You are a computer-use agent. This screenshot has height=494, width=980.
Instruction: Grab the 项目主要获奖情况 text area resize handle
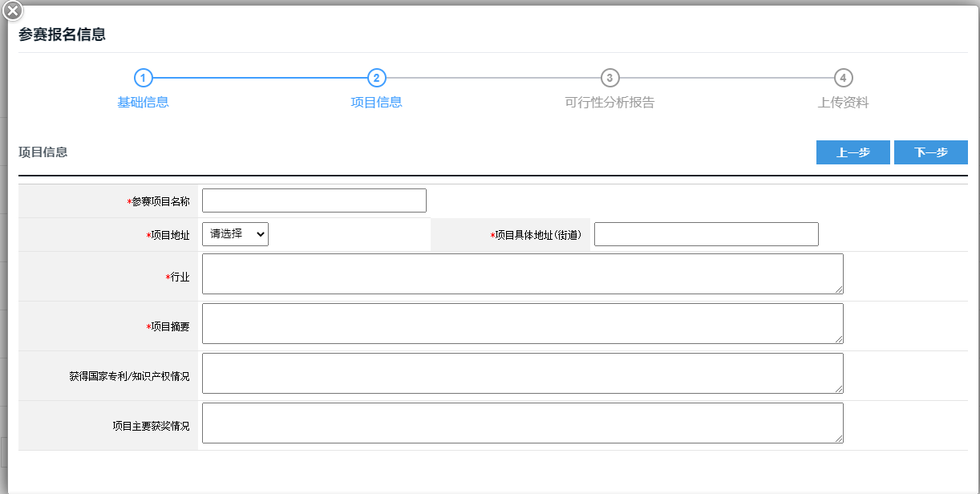(838, 438)
